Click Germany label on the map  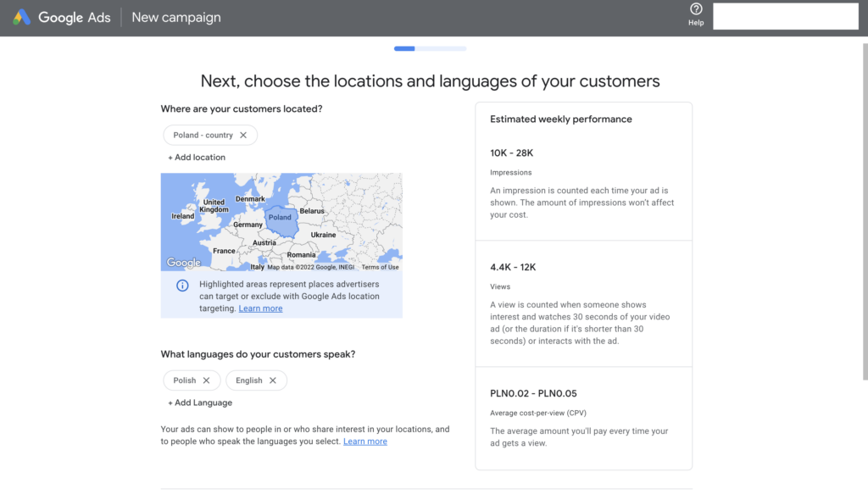click(248, 225)
